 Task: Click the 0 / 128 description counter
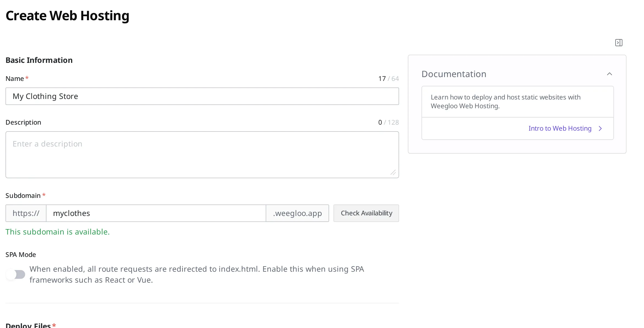click(388, 122)
